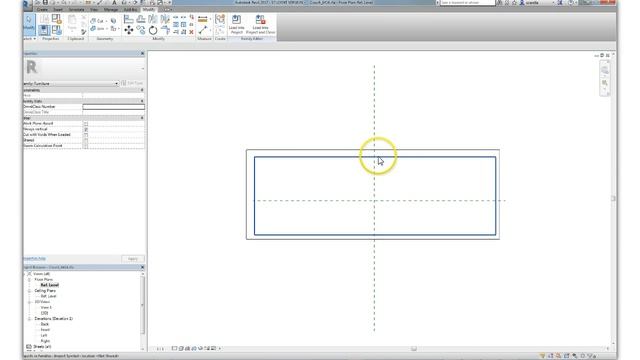Viewport: 640px width, 360px height.
Task: Toggle the Work Plane-Based checkbox
Action: point(86,123)
